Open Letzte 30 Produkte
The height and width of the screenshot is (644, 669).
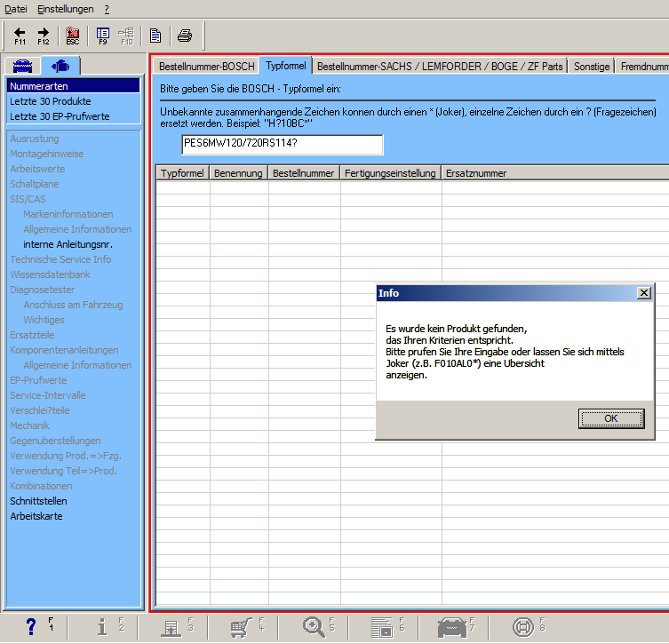(x=51, y=101)
